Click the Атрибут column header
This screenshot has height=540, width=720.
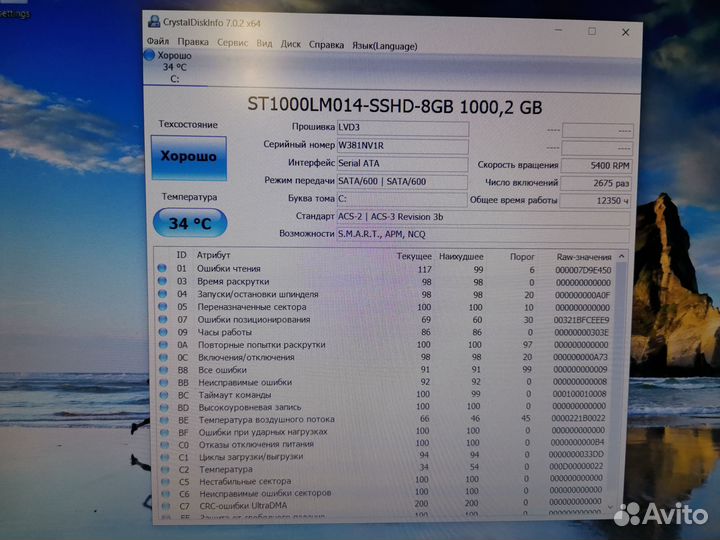point(213,255)
